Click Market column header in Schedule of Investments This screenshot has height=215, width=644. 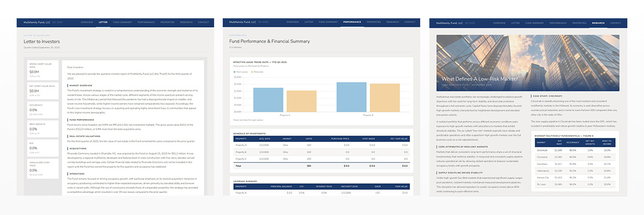(287, 139)
